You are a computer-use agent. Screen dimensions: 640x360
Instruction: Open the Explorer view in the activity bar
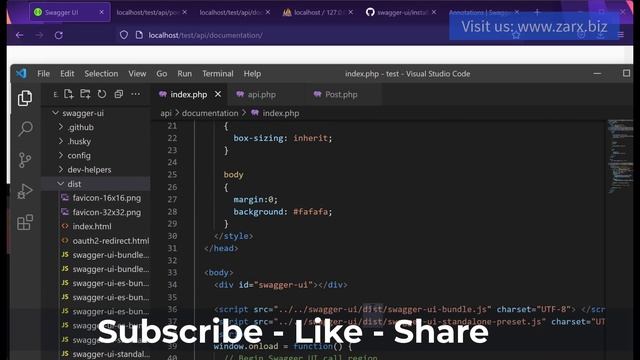(x=25, y=98)
